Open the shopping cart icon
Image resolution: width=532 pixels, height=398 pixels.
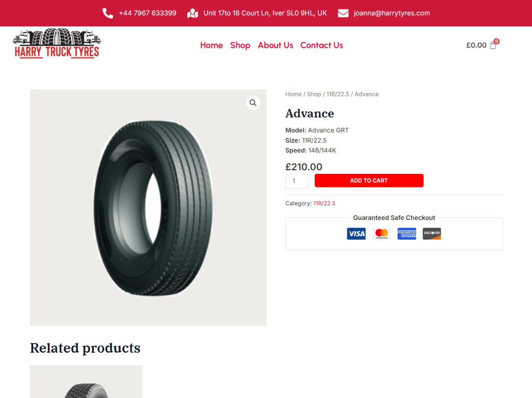click(x=493, y=45)
